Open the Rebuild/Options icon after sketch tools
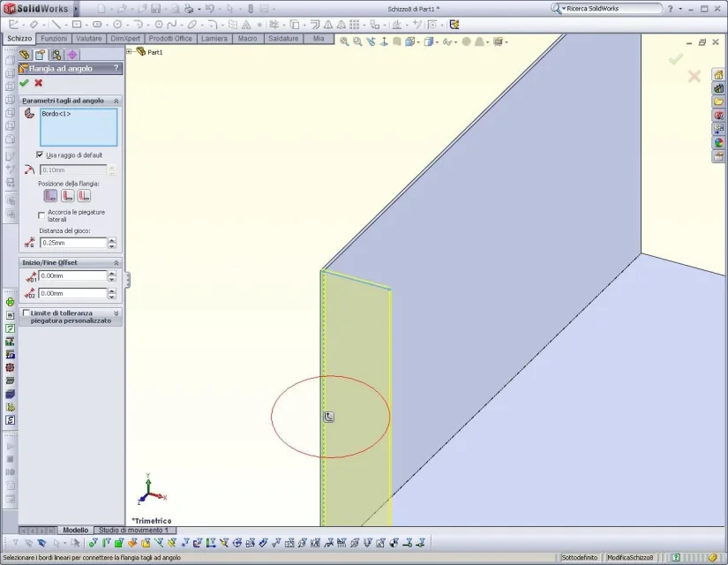This screenshot has width=728, height=565. click(x=454, y=25)
